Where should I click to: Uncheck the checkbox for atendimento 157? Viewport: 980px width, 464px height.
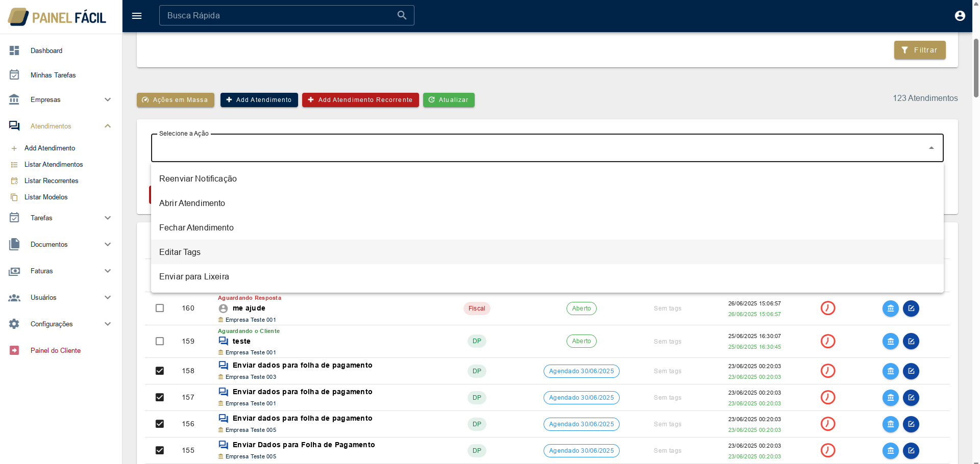pyautogui.click(x=160, y=397)
